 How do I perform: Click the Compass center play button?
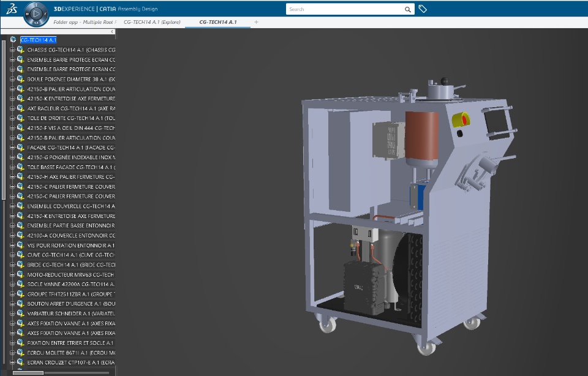[x=36, y=14]
